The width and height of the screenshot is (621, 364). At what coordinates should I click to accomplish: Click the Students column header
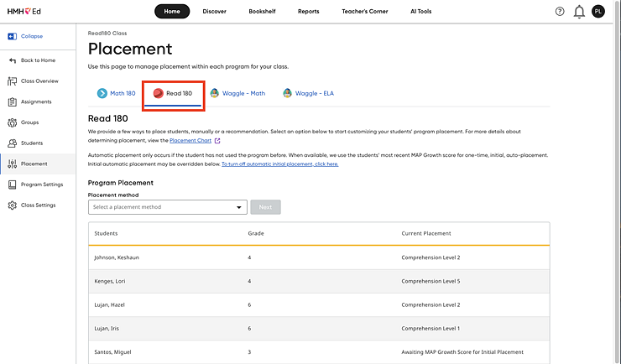point(106,233)
